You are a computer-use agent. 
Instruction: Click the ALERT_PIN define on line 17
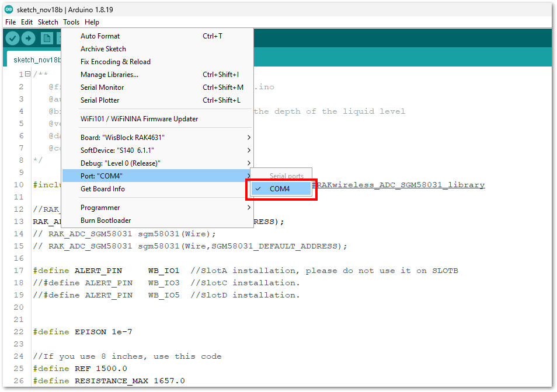[x=245, y=271]
